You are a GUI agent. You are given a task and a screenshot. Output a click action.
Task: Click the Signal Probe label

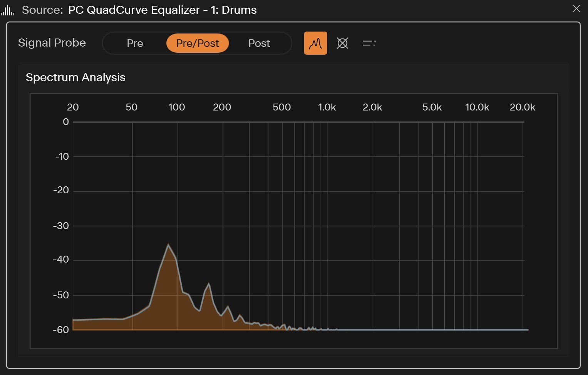tap(52, 43)
